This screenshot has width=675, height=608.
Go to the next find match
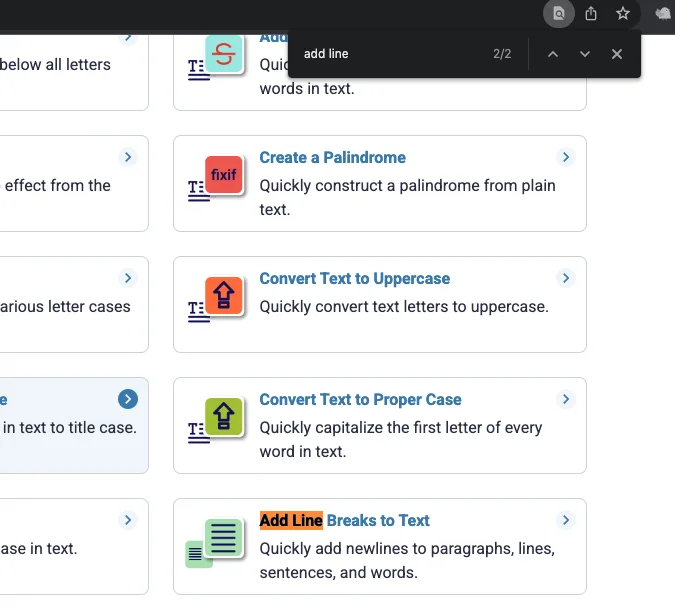(x=585, y=54)
